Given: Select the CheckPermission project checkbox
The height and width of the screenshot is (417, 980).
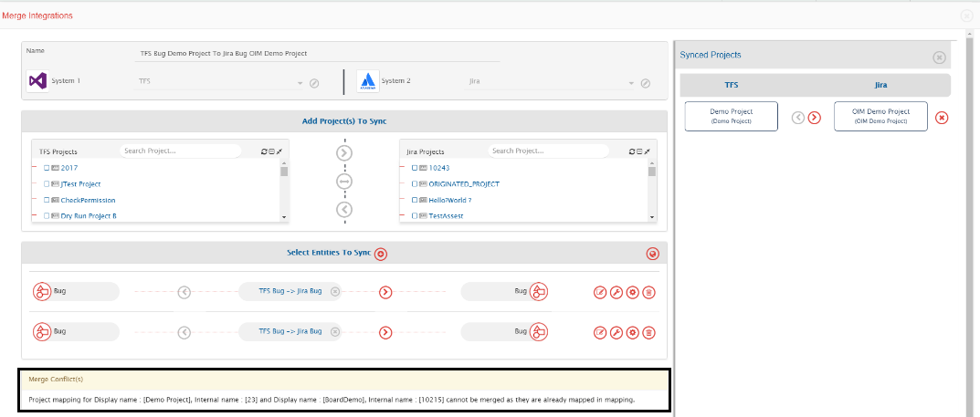Looking at the screenshot, I should coord(47,200).
